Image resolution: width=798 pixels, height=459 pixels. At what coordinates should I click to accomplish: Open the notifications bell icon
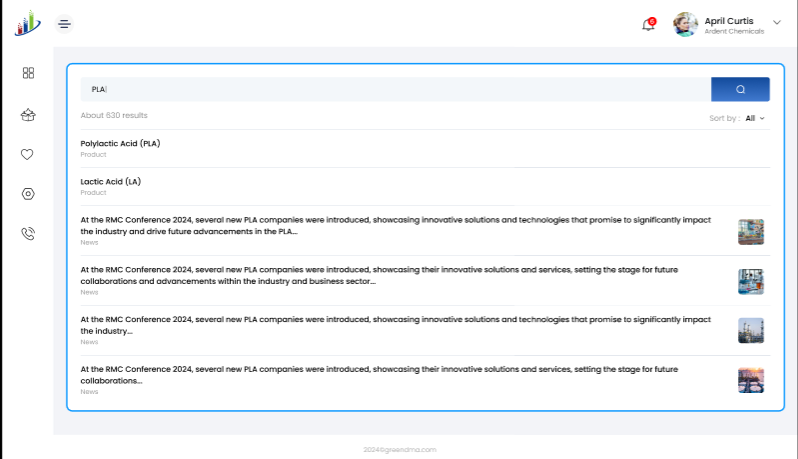pos(648,24)
